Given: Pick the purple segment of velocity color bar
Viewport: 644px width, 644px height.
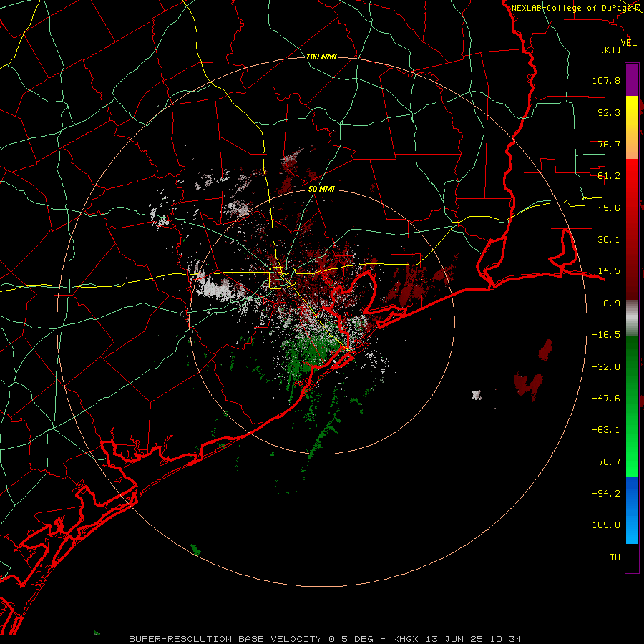Looking at the screenshot, I should (x=632, y=80).
